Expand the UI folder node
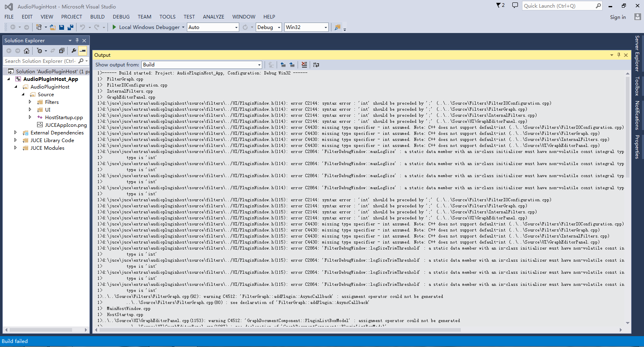 click(30, 109)
